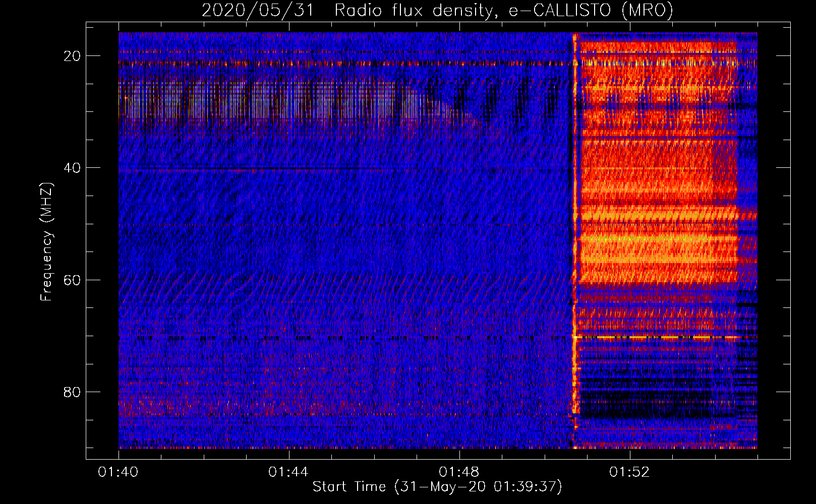Click the '01:40' time tick label
This screenshot has height=504, width=816.
(x=118, y=472)
